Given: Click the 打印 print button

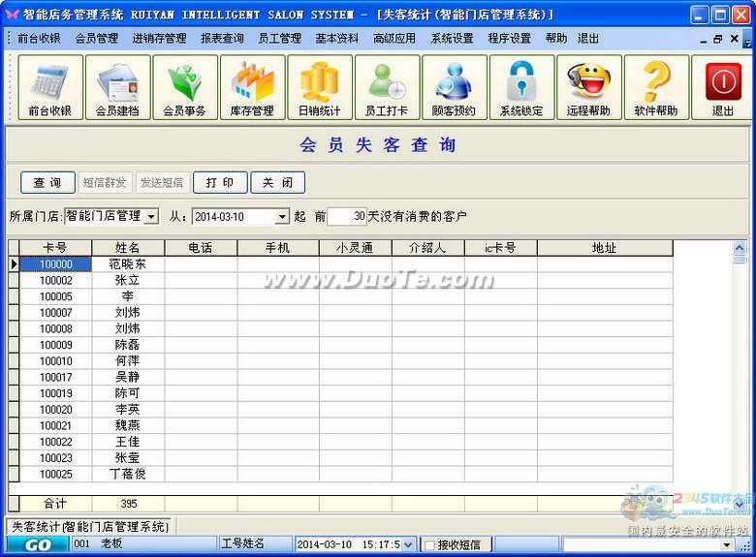Looking at the screenshot, I should click(220, 183).
